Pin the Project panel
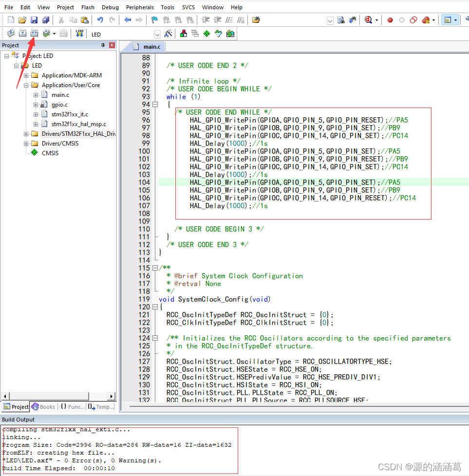469x476 pixels. (x=103, y=45)
